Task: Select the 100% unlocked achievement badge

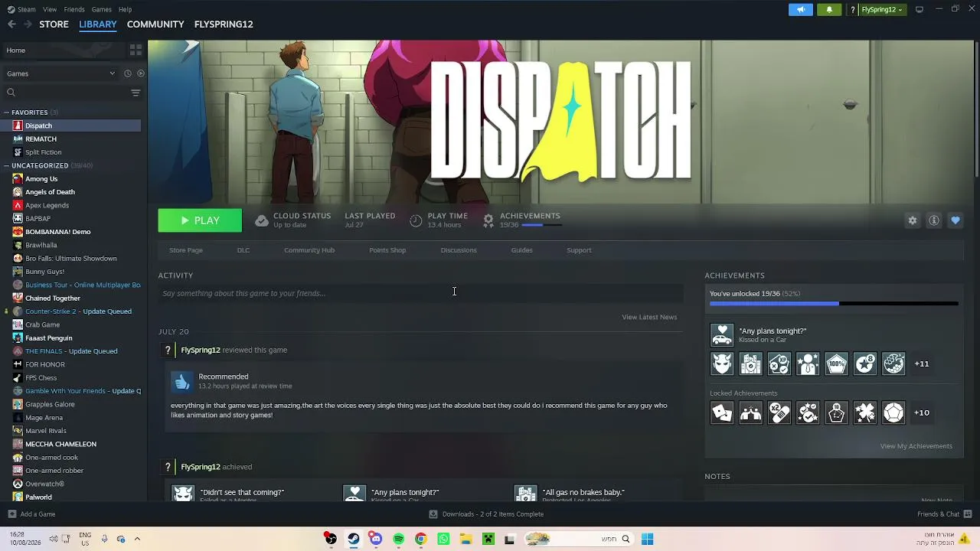Action: pyautogui.click(x=836, y=364)
